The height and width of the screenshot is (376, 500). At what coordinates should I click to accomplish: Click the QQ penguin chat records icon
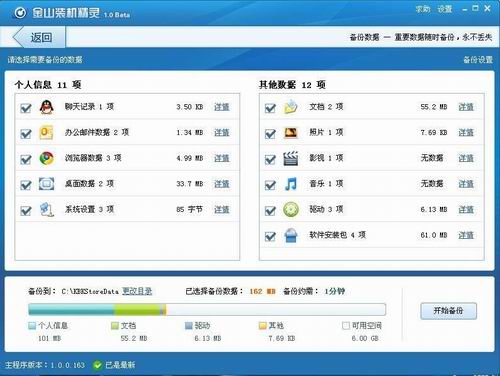[x=47, y=107]
